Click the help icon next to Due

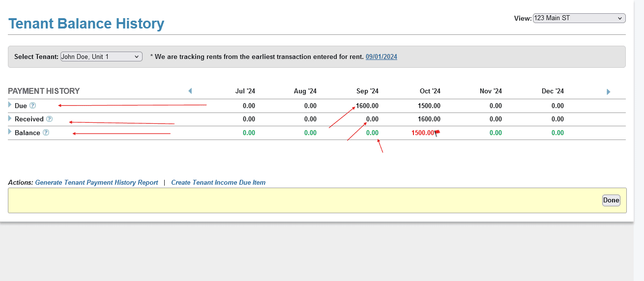32,105
